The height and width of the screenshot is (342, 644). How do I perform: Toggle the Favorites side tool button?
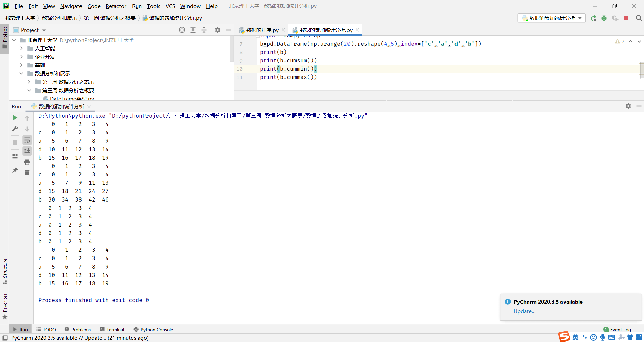tap(5, 306)
